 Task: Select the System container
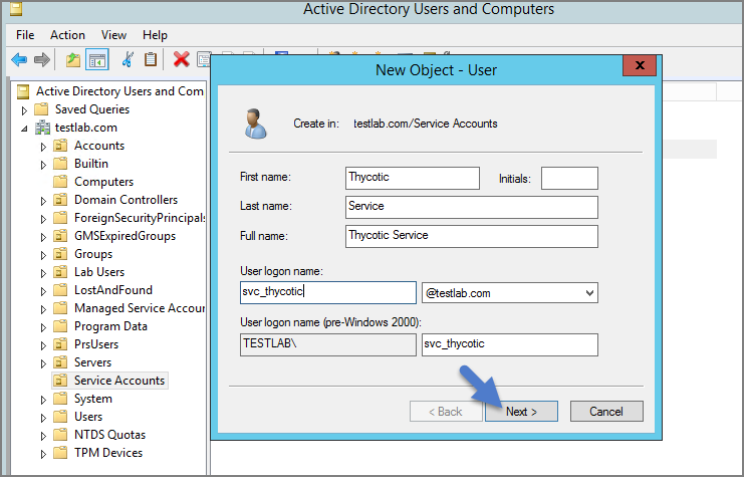click(93, 399)
